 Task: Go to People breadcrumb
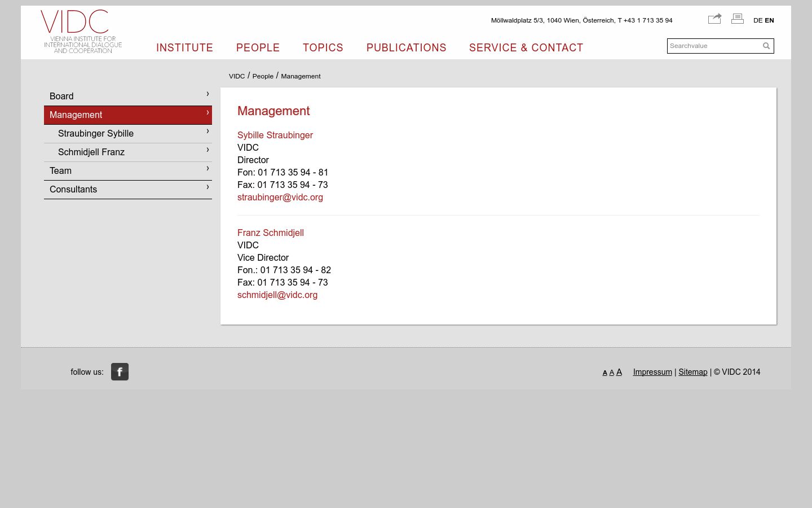pos(263,76)
